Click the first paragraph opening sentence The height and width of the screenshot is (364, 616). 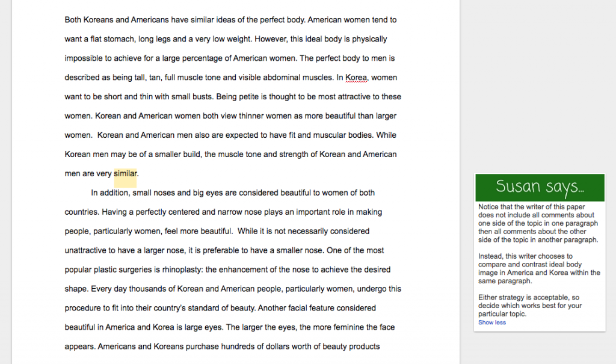(180, 19)
